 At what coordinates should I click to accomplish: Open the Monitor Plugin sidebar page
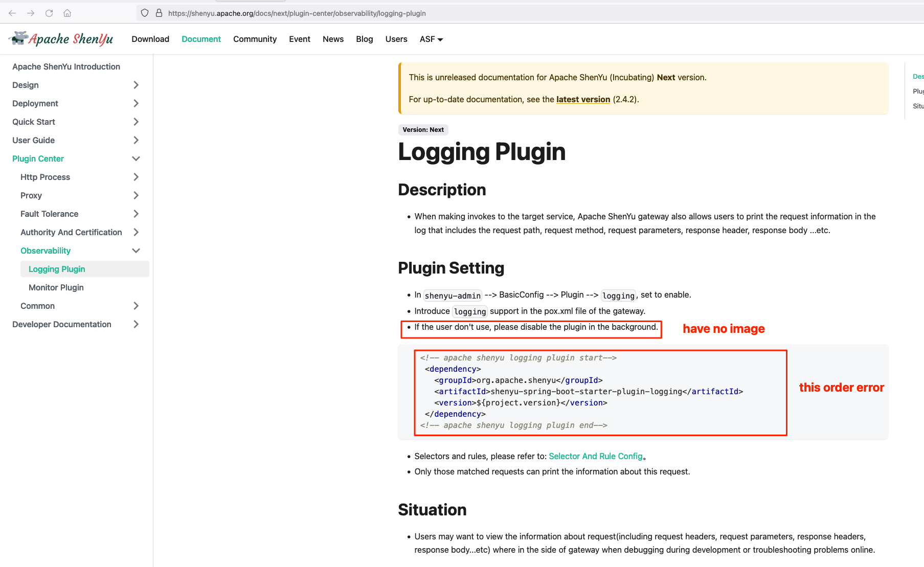(56, 287)
